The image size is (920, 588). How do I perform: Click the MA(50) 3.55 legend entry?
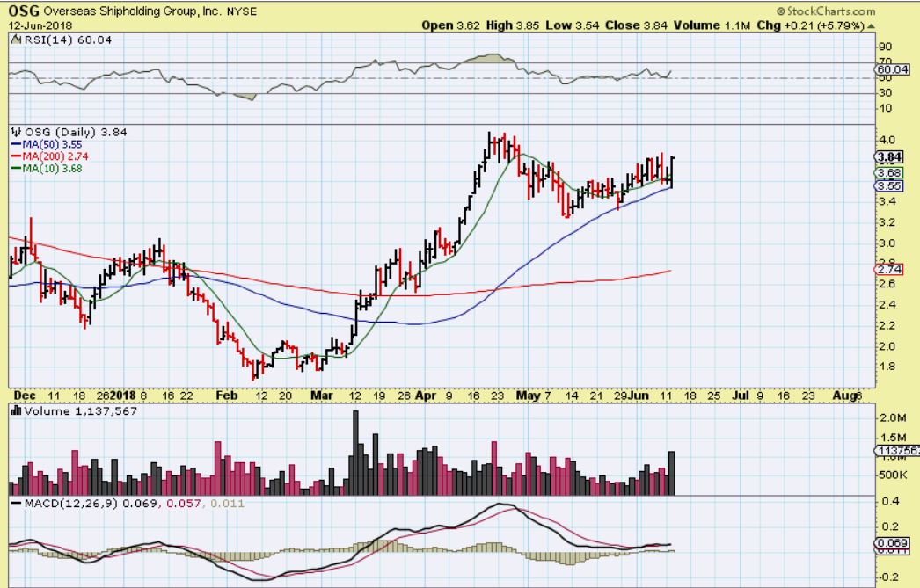(x=47, y=144)
